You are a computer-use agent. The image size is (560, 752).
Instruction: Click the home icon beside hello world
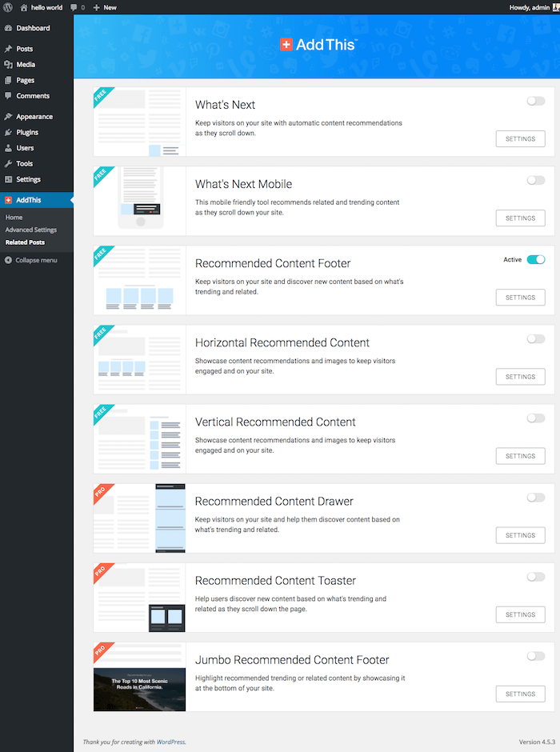point(23,7)
